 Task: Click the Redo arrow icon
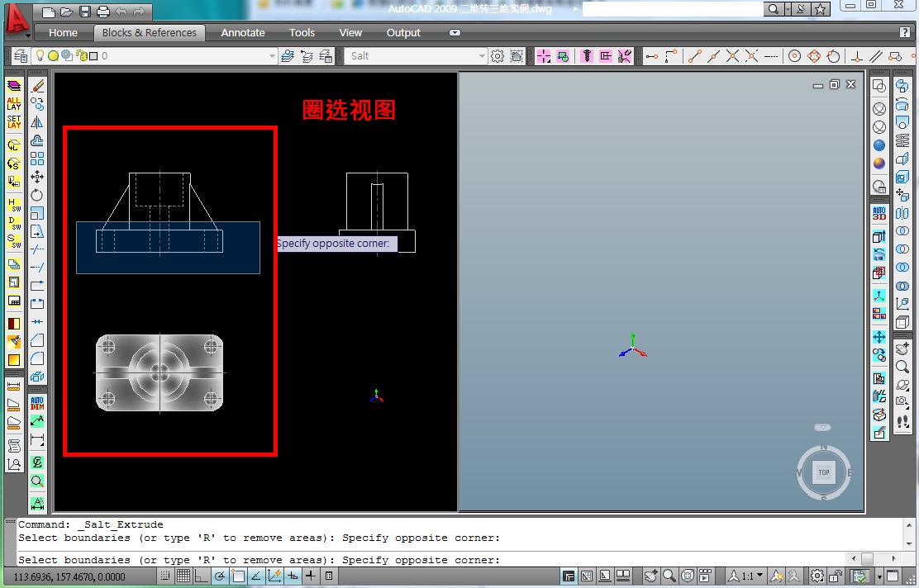point(139,12)
